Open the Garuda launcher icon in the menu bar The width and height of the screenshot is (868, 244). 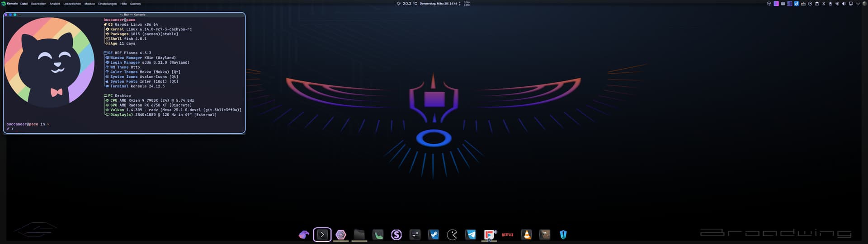[4, 4]
